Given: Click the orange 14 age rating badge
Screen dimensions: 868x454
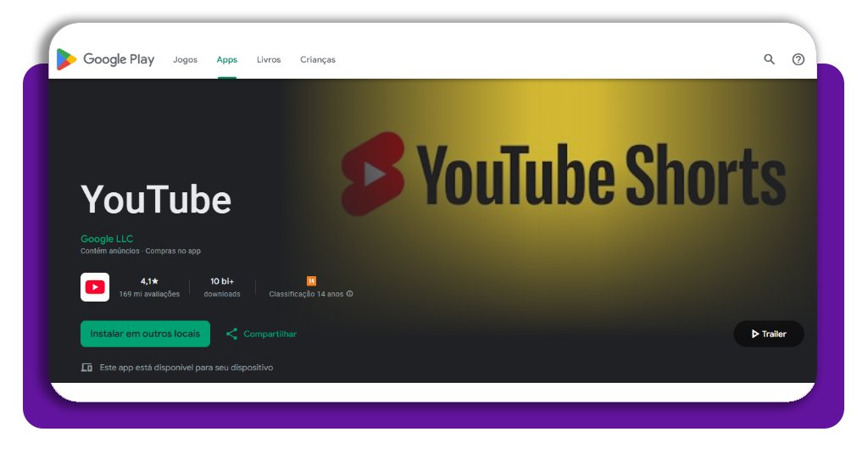Looking at the screenshot, I should tap(311, 281).
